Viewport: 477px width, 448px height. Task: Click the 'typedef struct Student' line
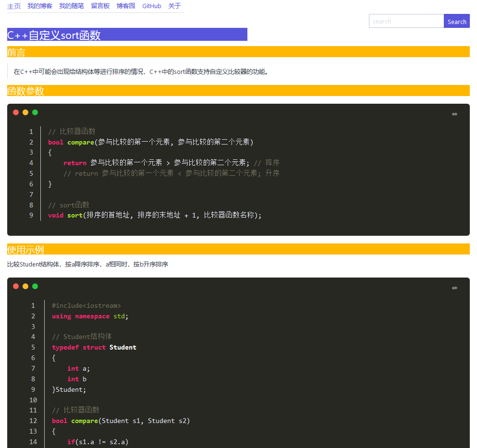click(94, 347)
